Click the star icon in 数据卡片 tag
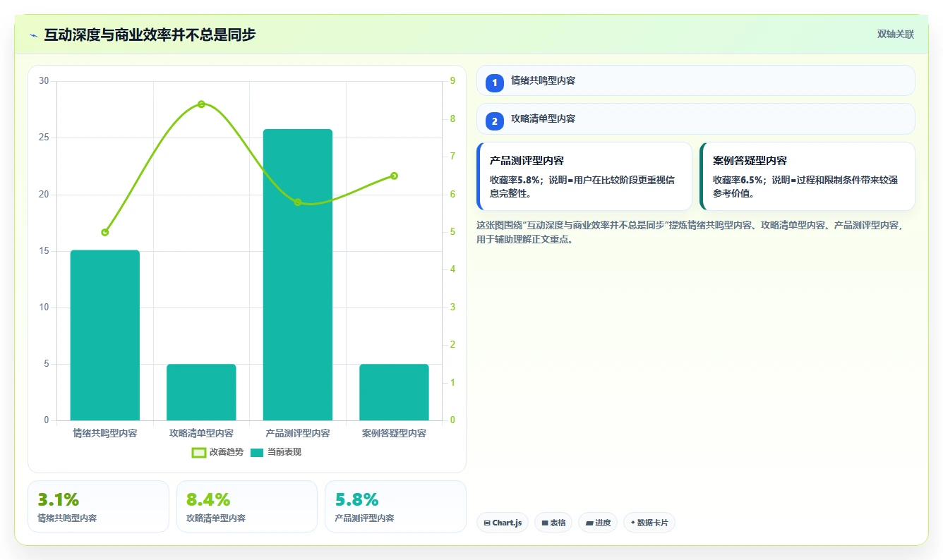 click(x=632, y=523)
